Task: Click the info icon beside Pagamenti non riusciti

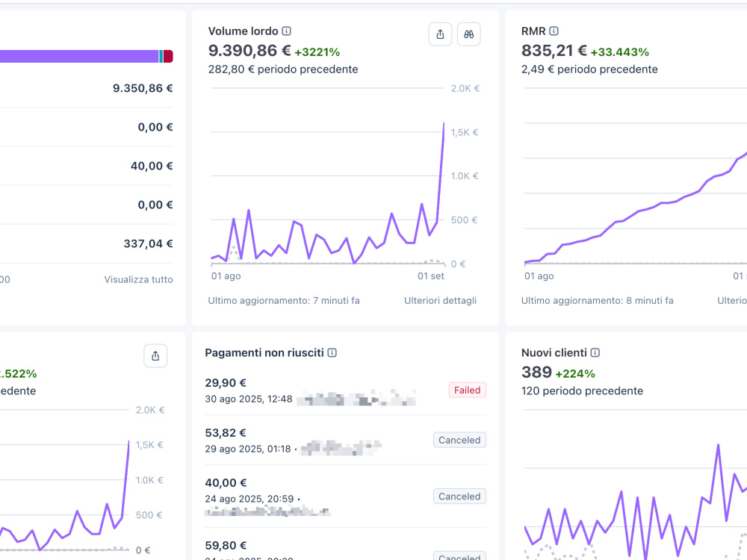Action: [332, 353]
